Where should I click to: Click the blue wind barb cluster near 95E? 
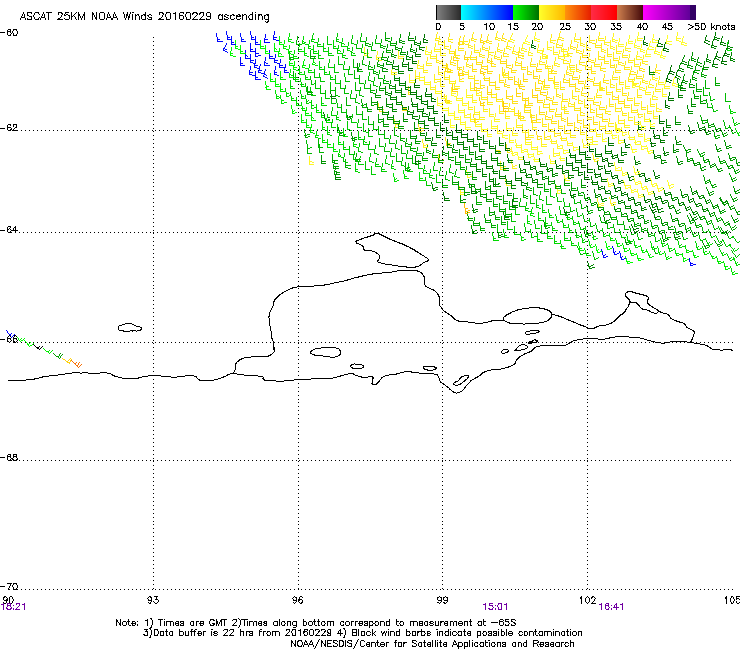pos(252,55)
